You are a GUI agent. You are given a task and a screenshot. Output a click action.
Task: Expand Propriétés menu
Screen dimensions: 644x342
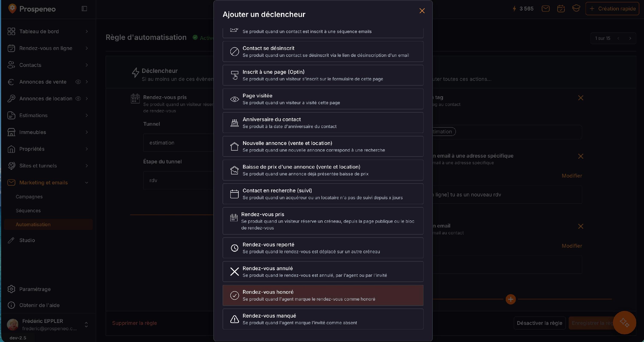coord(87,149)
